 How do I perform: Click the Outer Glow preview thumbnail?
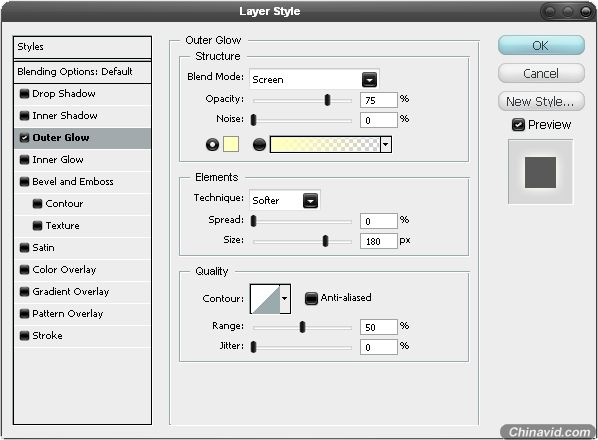540,172
